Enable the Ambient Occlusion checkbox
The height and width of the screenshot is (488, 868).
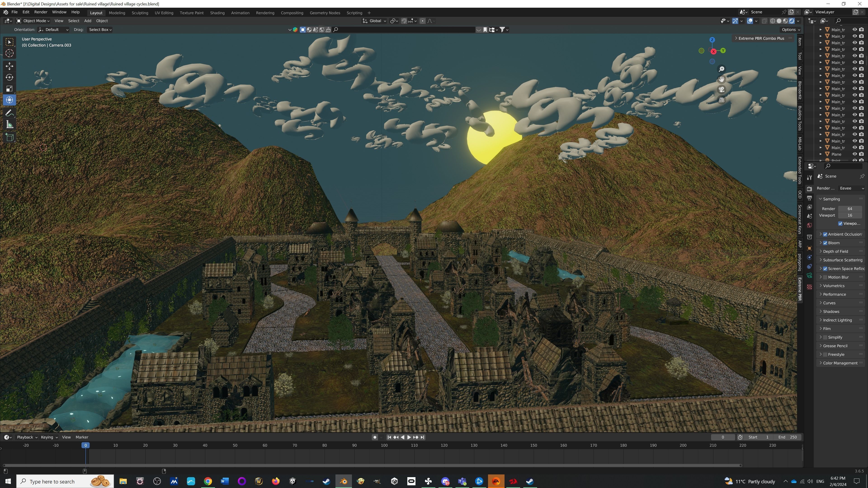[x=825, y=235]
